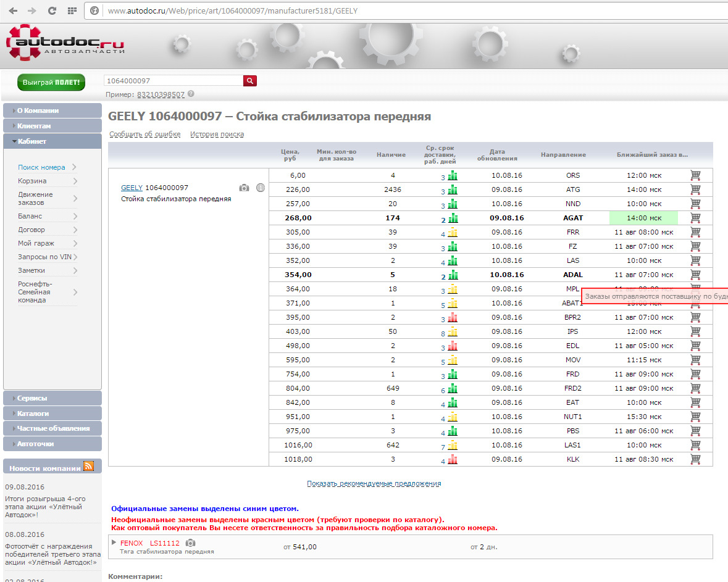Open the FENOX LS11112 camera photo icon

click(191, 543)
